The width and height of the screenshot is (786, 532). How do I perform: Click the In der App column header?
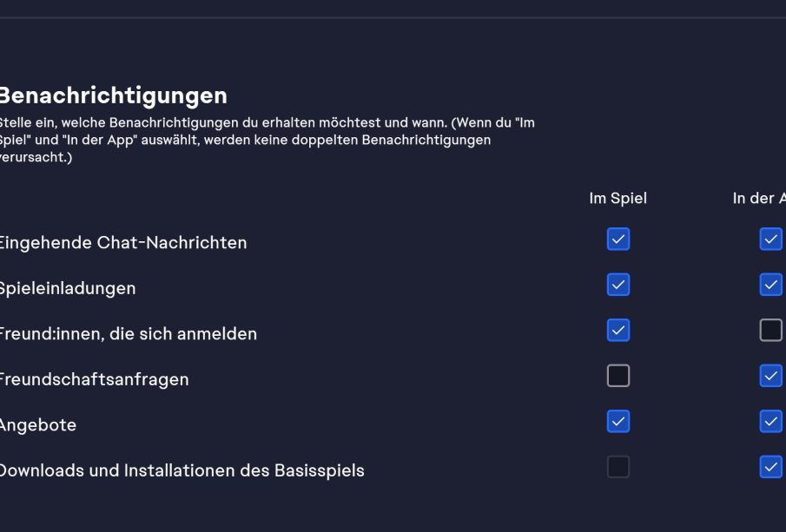click(760, 199)
